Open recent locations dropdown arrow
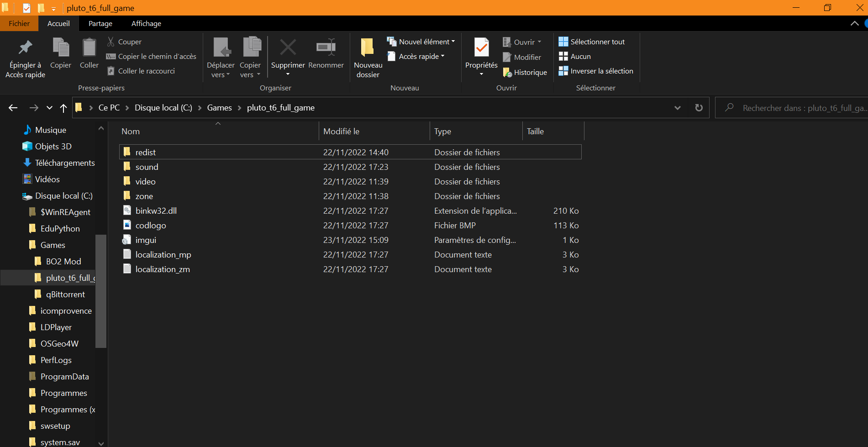Image resolution: width=868 pixels, height=447 pixels. (49, 108)
